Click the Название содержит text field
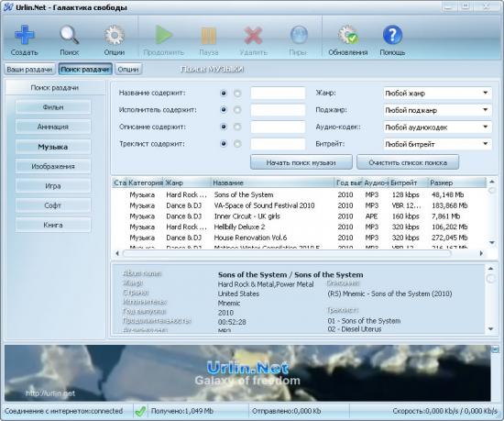The height and width of the screenshot is (421, 504). coord(278,94)
